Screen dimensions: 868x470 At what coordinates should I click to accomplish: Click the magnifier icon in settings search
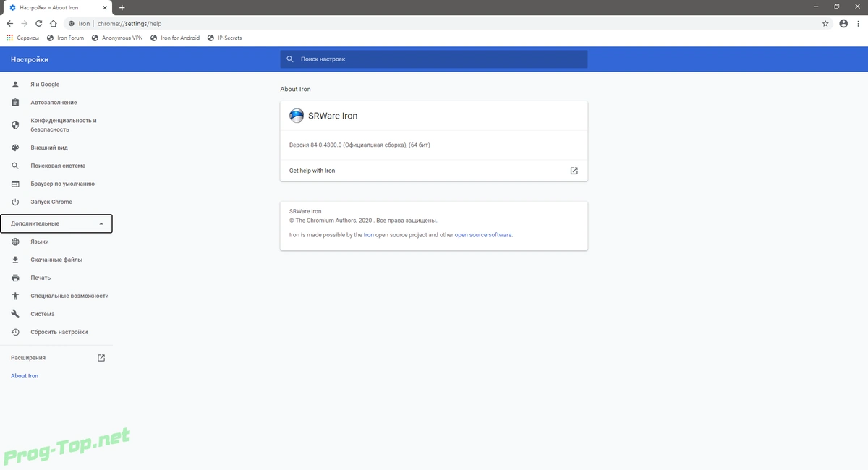(x=290, y=59)
